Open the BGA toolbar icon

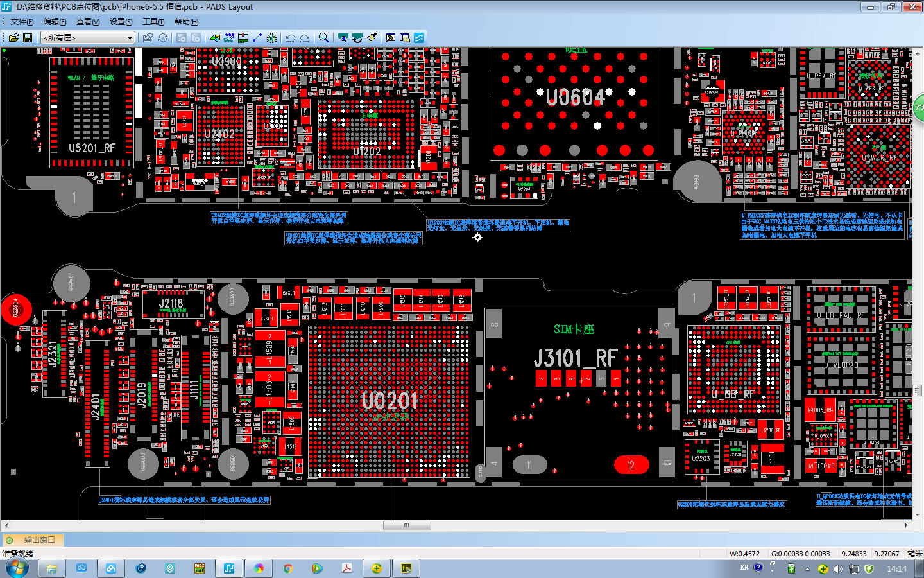pyautogui.click(x=271, y=38)
